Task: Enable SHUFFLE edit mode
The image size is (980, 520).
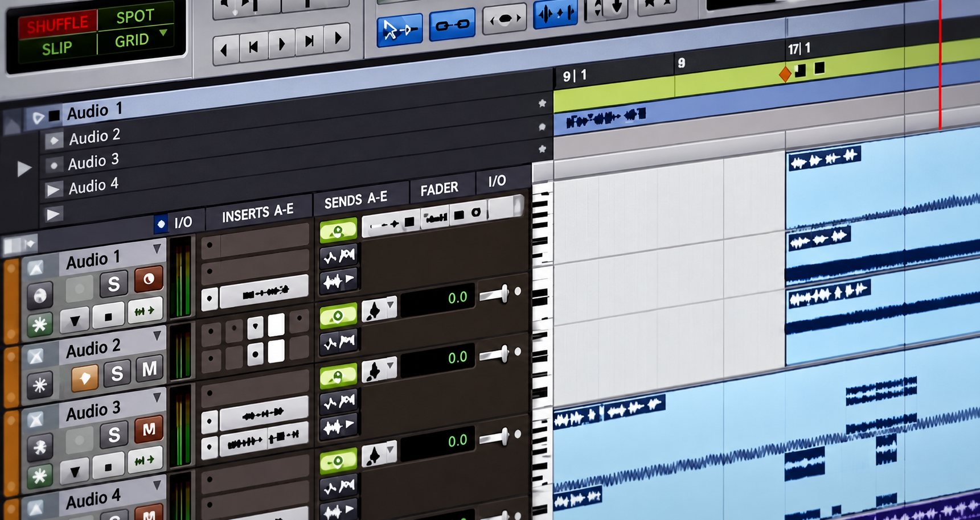Action: pyautogui.click(x=57, y=24)
